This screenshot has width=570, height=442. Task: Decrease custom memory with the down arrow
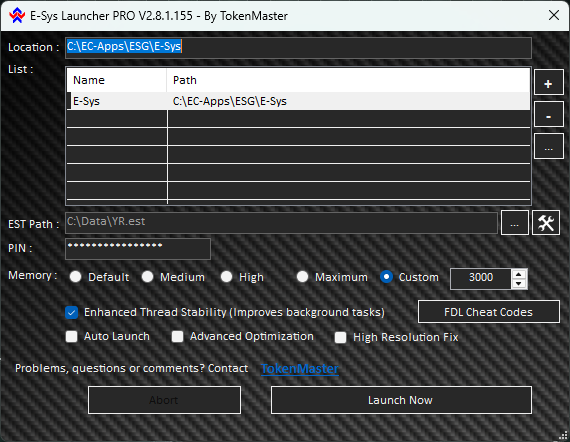tap(519, 284)
